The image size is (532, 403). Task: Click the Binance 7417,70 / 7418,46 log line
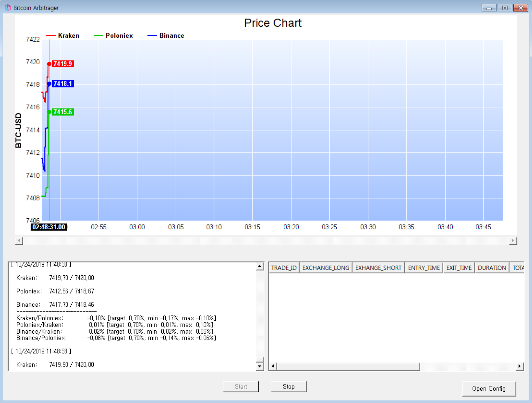55,305
